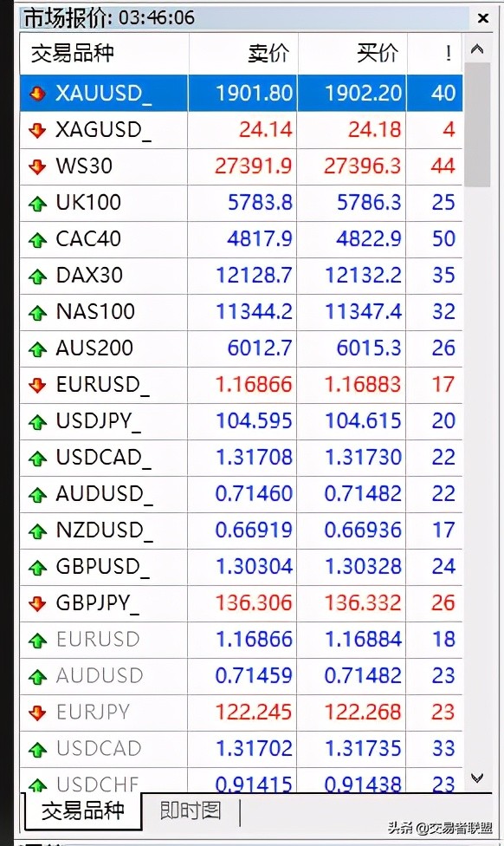The height and width of the screenshot is (846, 504).
Task: Click the ! spread column header
Action: [x=435, y=54]
